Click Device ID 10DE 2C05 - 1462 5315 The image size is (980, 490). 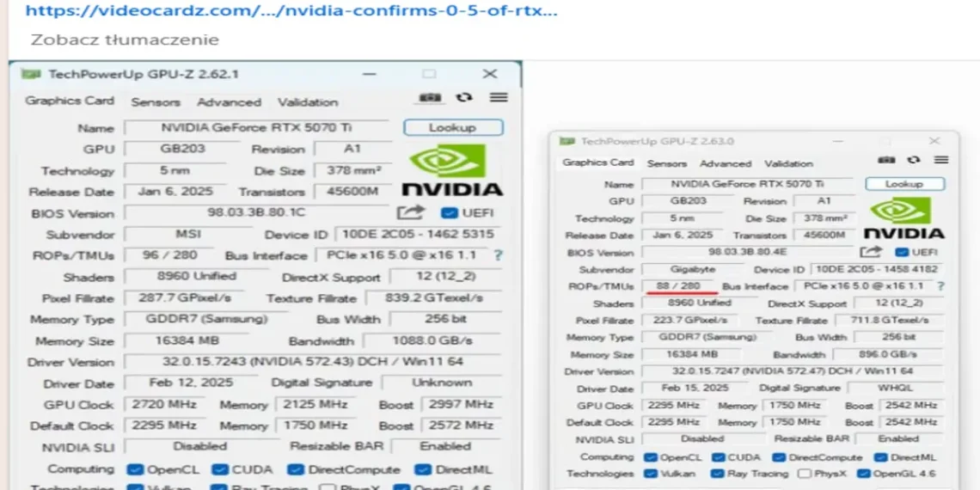tap(419, 234)
